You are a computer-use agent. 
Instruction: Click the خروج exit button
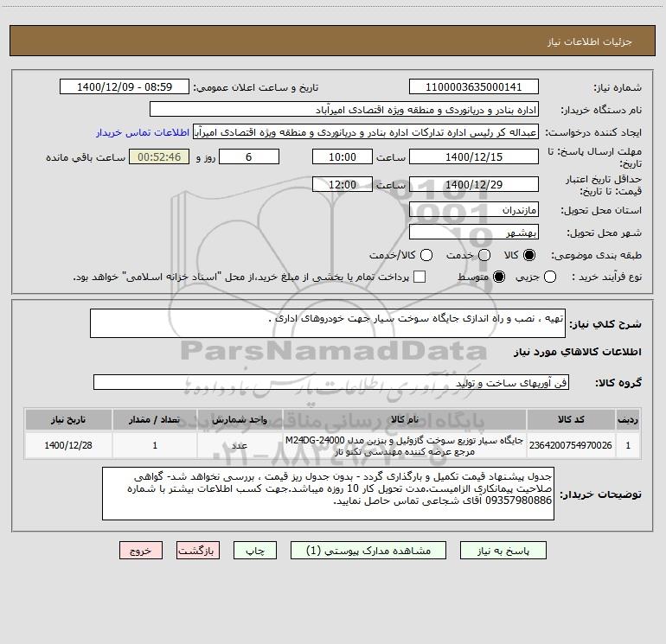pos(141,551)
